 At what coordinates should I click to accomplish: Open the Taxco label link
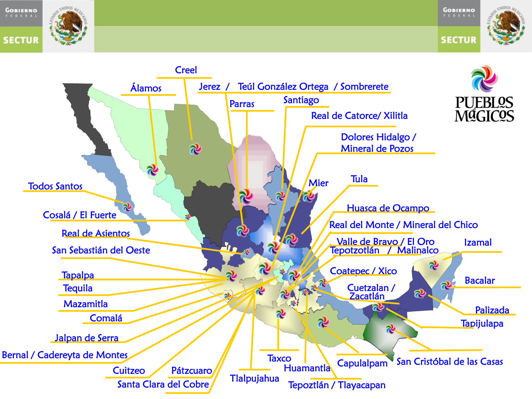click(279, 359)
